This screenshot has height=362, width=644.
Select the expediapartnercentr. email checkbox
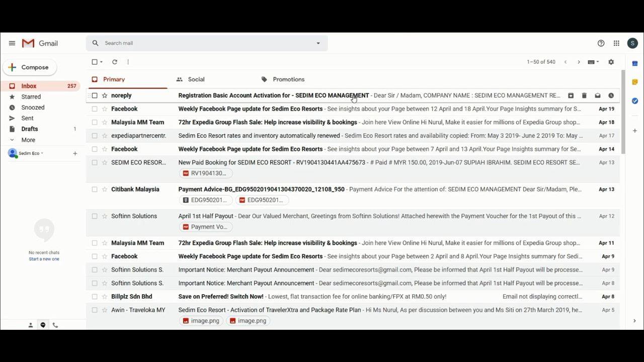tap(95, 136)
